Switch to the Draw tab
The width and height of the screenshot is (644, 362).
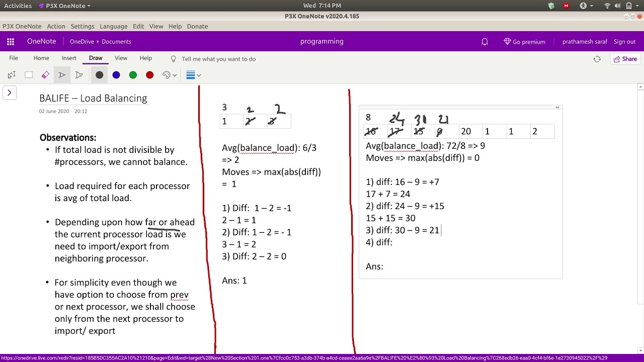coord(96,58)
